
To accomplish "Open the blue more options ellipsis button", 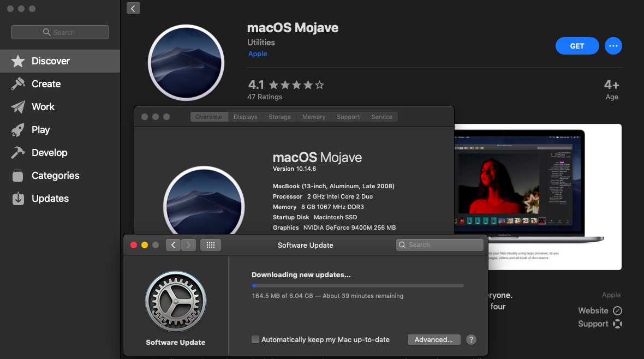I will 613,46.
